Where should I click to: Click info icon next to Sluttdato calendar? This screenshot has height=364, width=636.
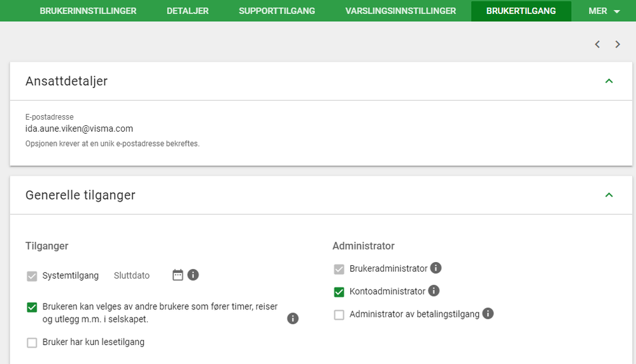[194, 275]
